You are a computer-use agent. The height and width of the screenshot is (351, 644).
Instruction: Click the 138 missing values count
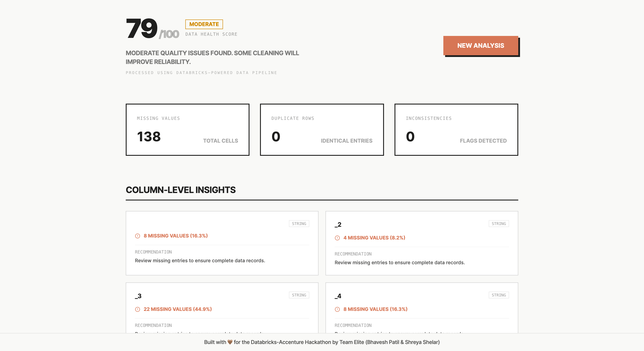click(x=149, y=136)
